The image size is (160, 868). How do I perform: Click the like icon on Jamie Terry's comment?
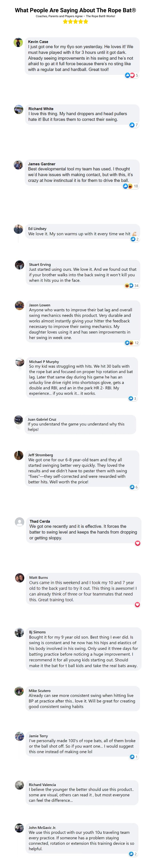(132, 757)
